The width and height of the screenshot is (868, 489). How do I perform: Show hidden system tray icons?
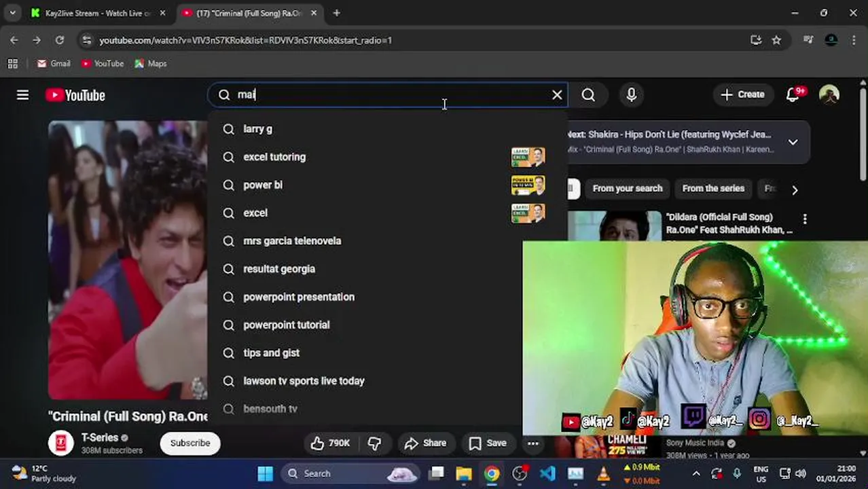coord(696,473)
